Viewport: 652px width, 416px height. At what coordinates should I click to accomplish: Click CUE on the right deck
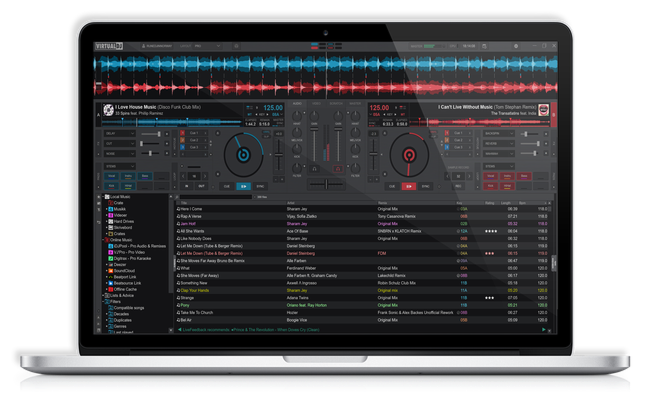(x=392, y=186)
